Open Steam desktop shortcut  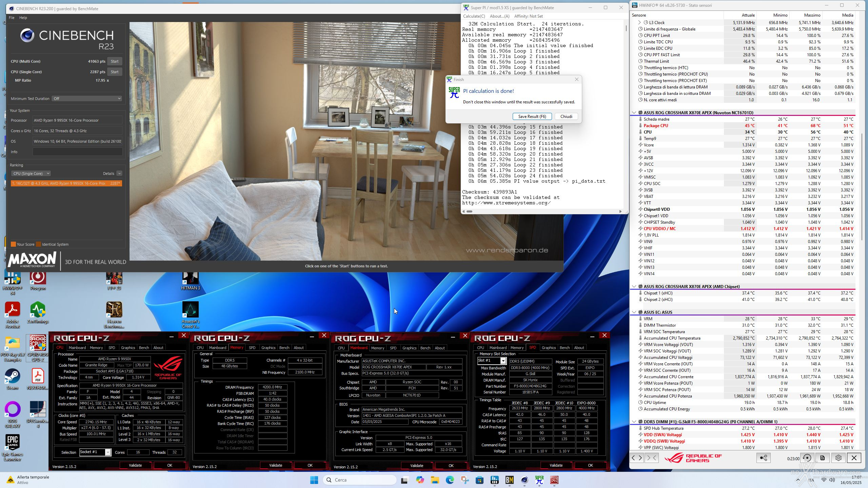coord(13,379)
